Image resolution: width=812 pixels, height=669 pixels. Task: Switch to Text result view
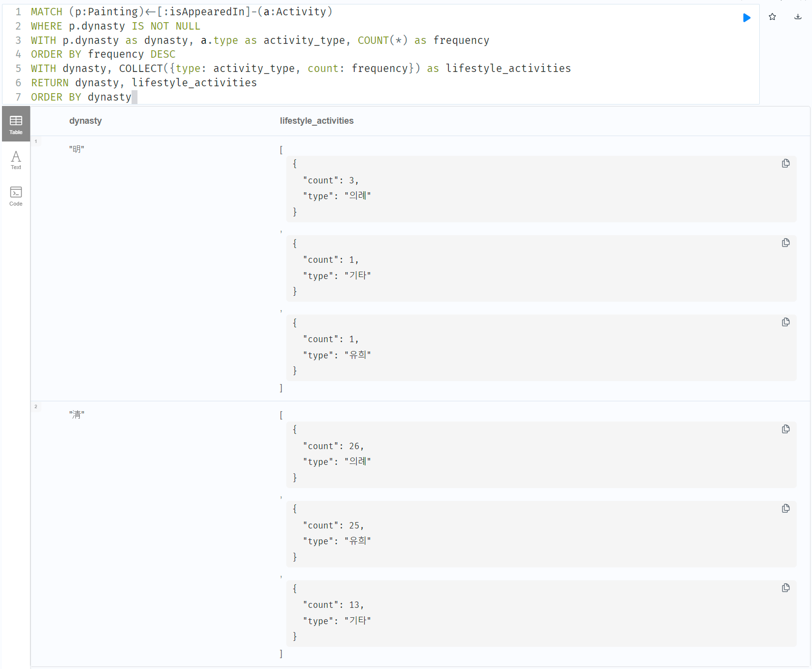pos(16,160)
